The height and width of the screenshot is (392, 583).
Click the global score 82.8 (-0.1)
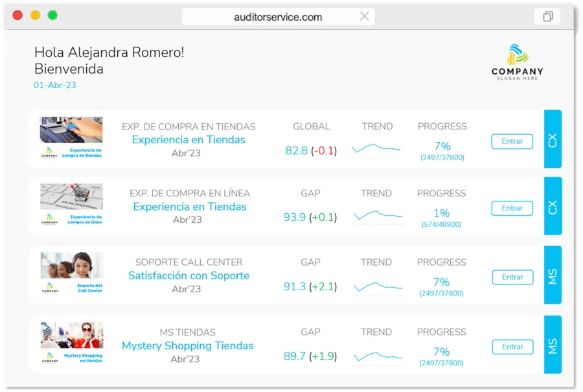[311, 150]
